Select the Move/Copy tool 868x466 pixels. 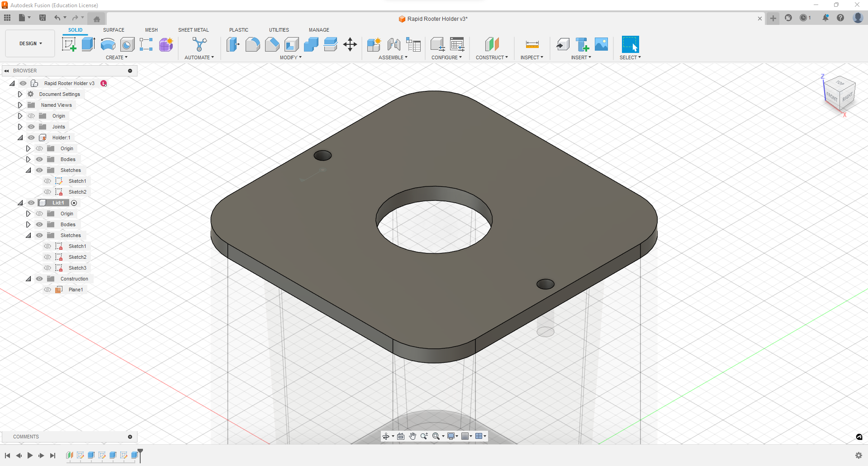350,44
